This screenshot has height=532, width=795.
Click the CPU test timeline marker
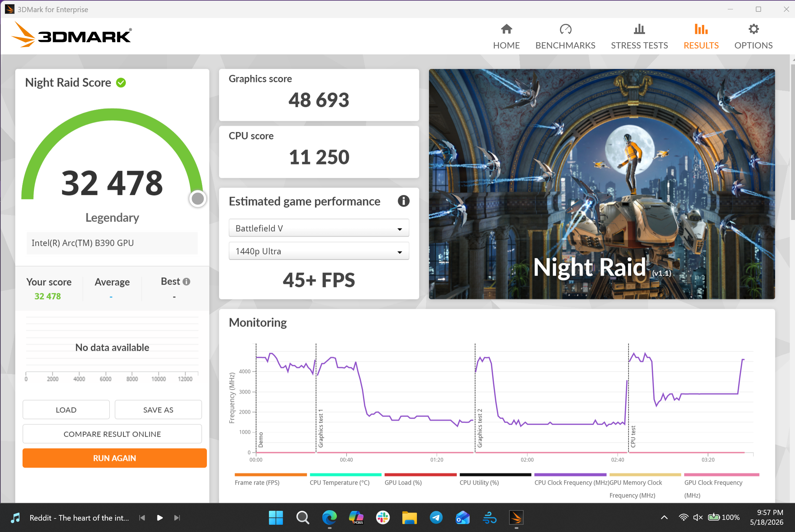point(633,436)
